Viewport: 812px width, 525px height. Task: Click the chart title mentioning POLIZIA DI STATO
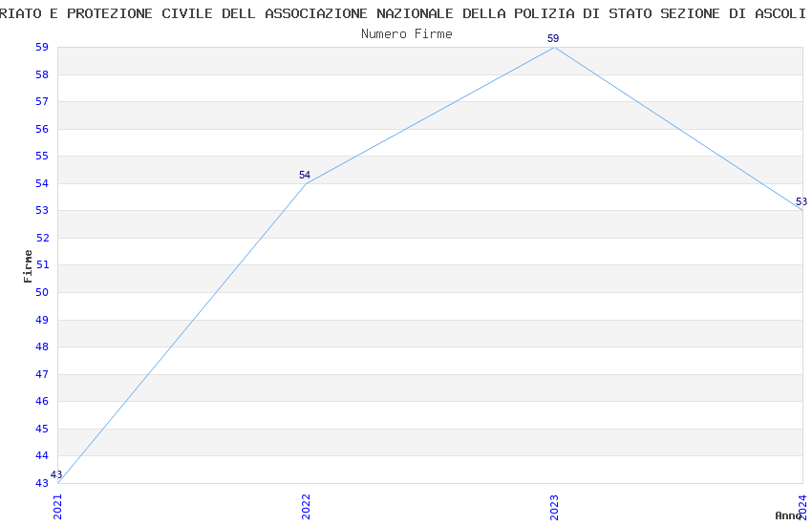pyautogui.click(x=406, y=13)
